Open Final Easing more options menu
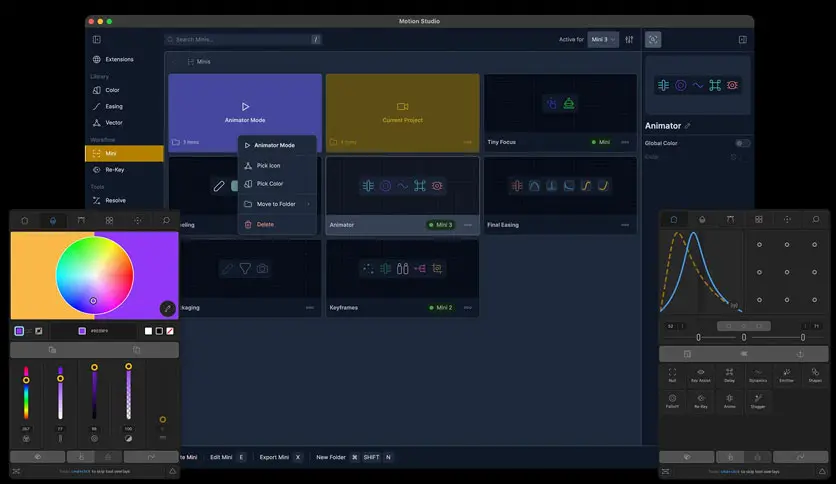Viewport: 836px width, 484px height. 625,225
